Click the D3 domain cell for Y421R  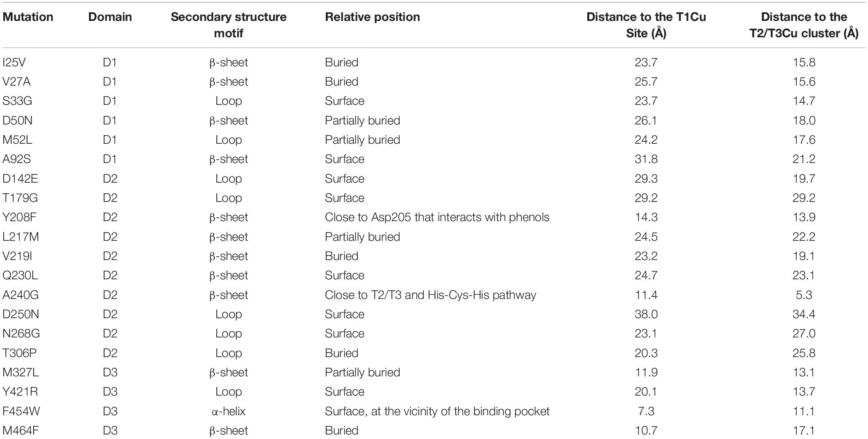(110, 391)
